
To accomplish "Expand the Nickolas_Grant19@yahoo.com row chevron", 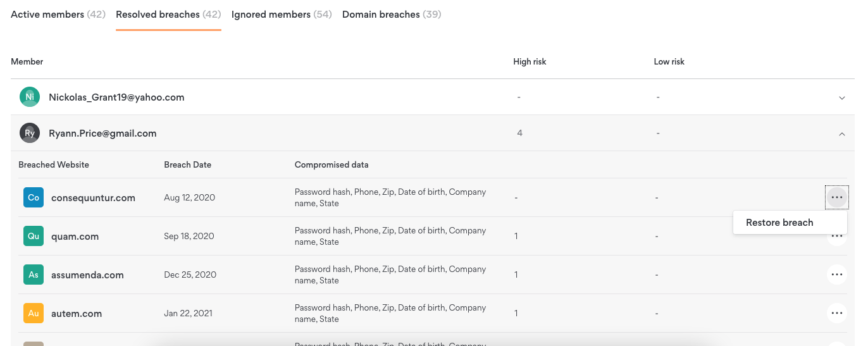I will (841, 98).
